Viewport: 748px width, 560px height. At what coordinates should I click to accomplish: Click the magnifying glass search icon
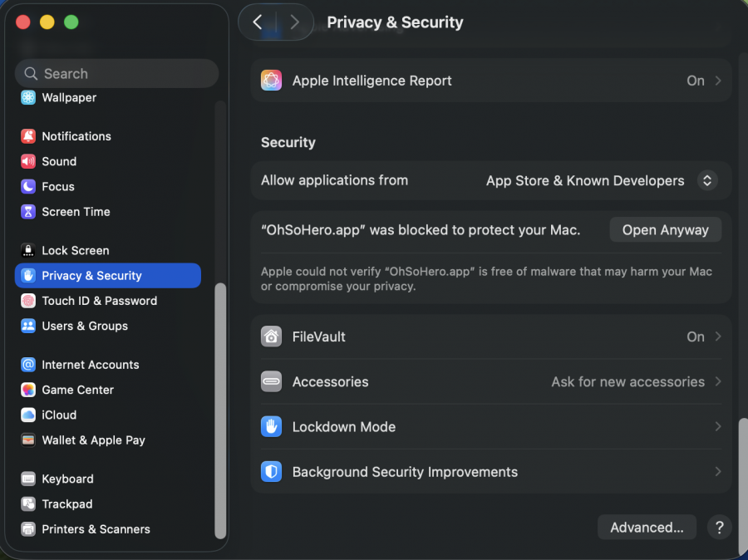click(x=31, y=73)
